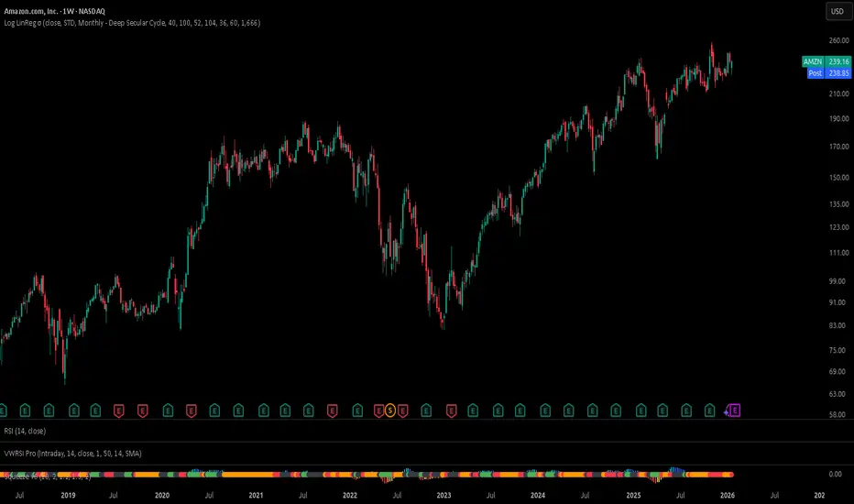Click the red earnings marker in early 2020
This screenshot has width=854, height=504.
(192, 411)
